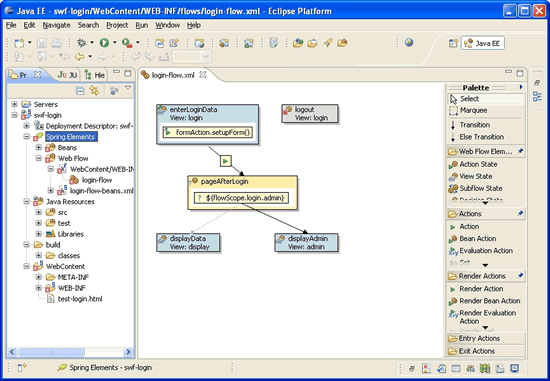Maximize the editor area
The height and width of the screenshot is (381, 550).
[x=520, y=73]
